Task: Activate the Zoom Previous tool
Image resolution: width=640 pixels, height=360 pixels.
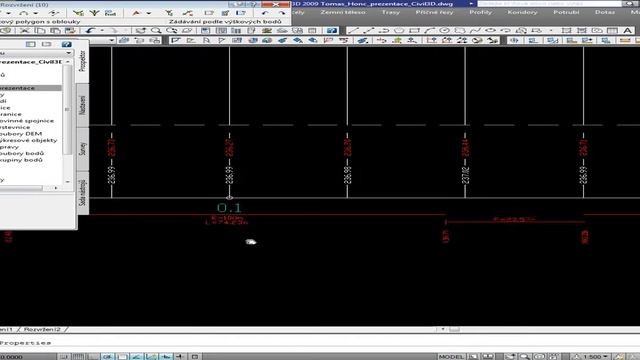Action: (x=187, y=31)
